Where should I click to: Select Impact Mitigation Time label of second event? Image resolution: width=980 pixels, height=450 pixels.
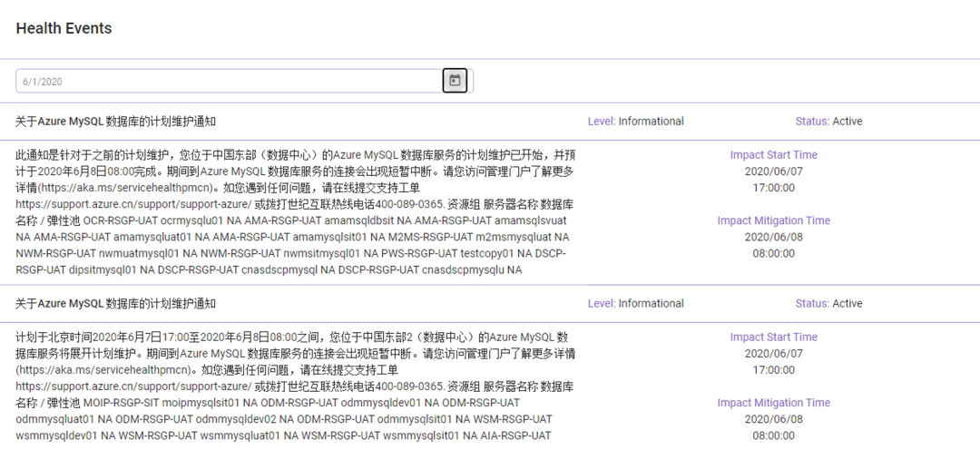774,403
